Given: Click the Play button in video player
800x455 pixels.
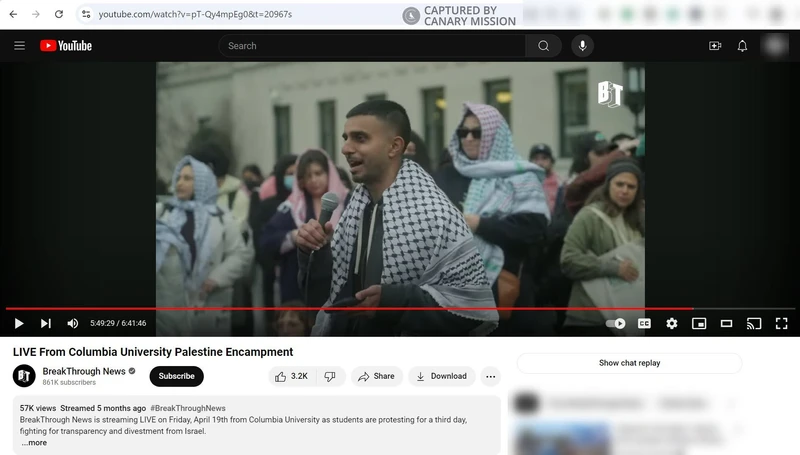Looking at the screenshot, I should pos(19,323).
